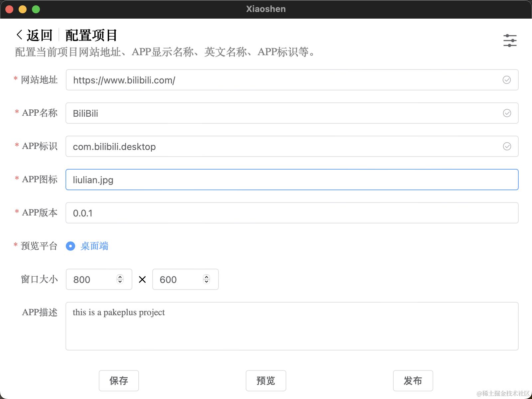
Task: Click the 预览 preview button
Action: pyautogui.click(x=266, y=380)
